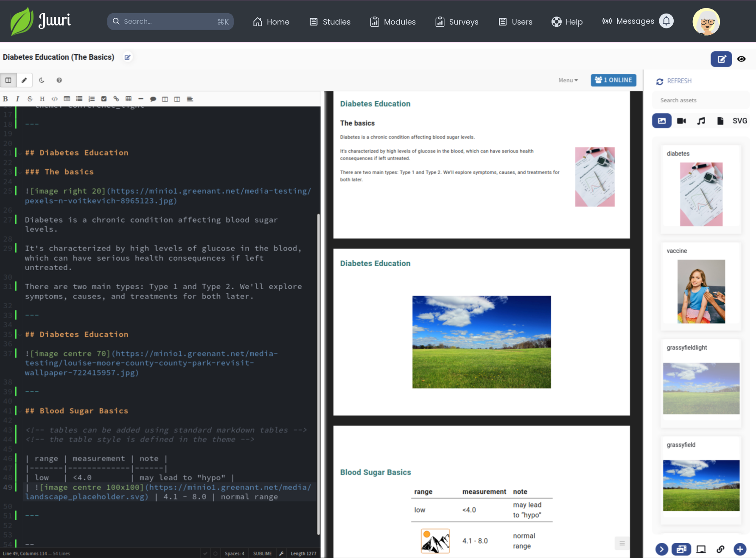The width and height of the screenshot is (756, 558).
Task: Insert a code block with the toolbar icon
Action: click(x=55, y=99)
